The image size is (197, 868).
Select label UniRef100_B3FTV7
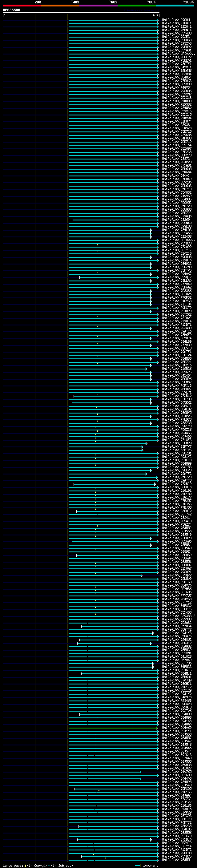(x=176, y=447)
